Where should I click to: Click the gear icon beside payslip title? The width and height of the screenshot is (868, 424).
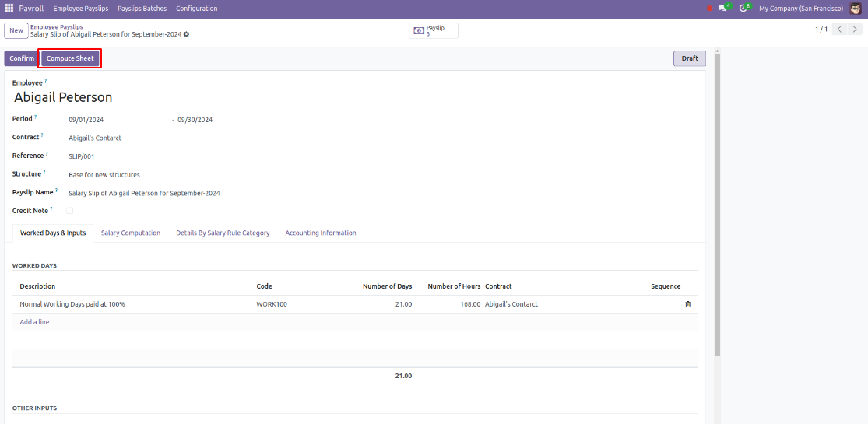tap(186, 35)
